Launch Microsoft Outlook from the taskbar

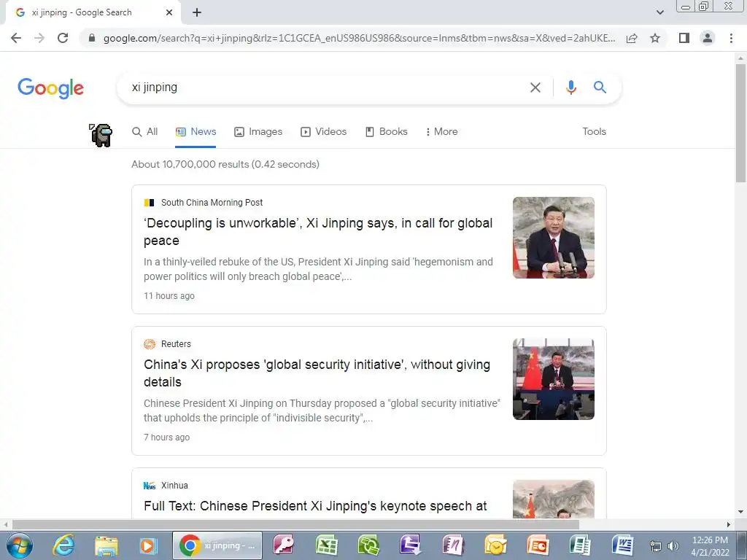(495, 545)
